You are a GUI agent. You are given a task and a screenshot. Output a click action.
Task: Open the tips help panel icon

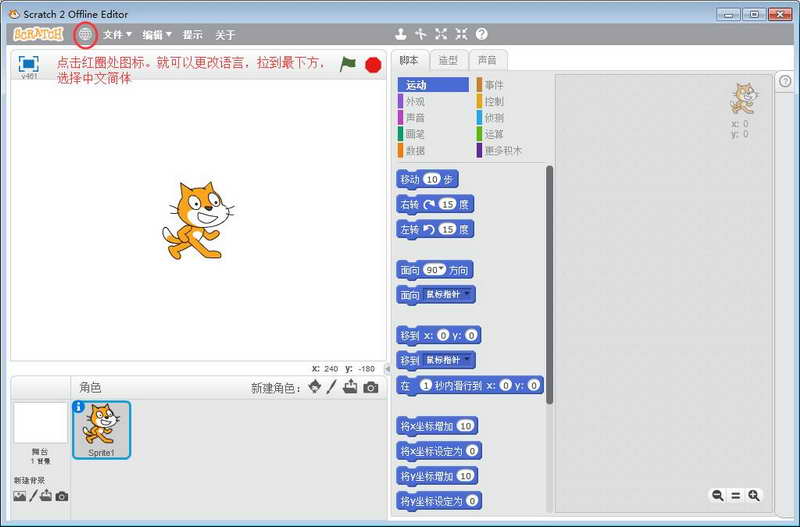click(785, 81)
